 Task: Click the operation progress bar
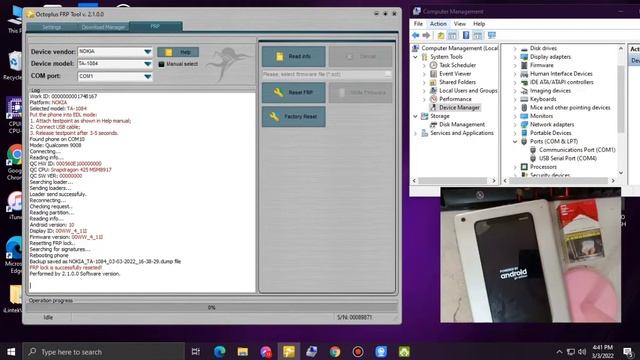[211, 307]
